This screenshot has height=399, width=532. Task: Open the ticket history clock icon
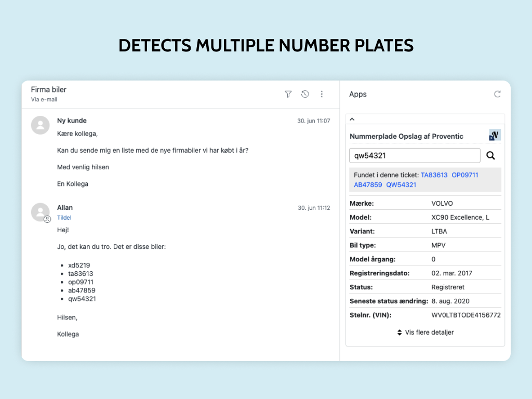tap(305, 94)
